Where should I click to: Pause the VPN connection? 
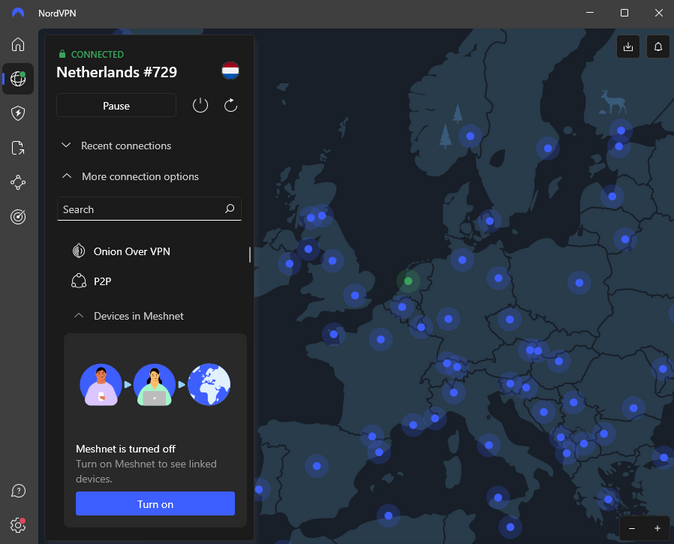coord(116,105)
